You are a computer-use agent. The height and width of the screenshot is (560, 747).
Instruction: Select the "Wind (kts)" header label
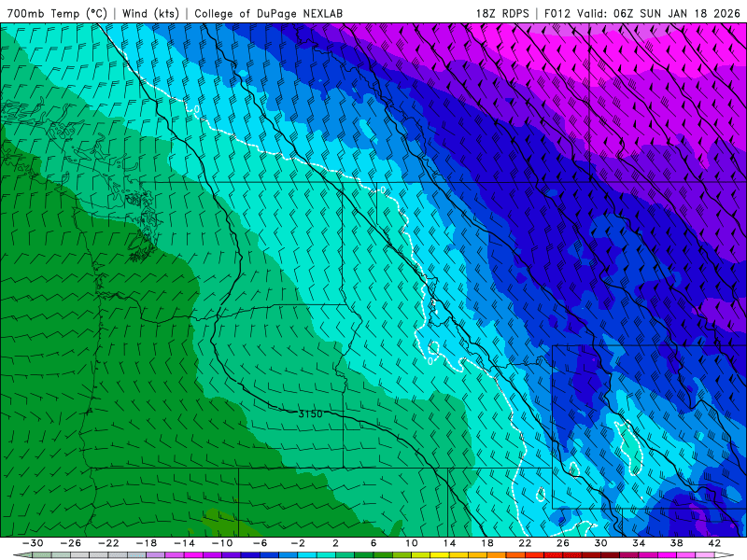(x=150, y=13)
